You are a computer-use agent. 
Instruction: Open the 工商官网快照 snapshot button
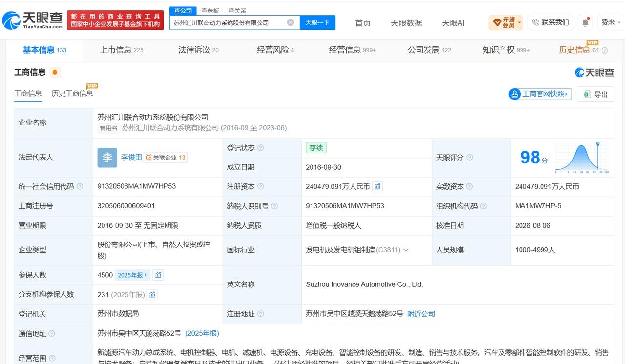pos(541,94)
